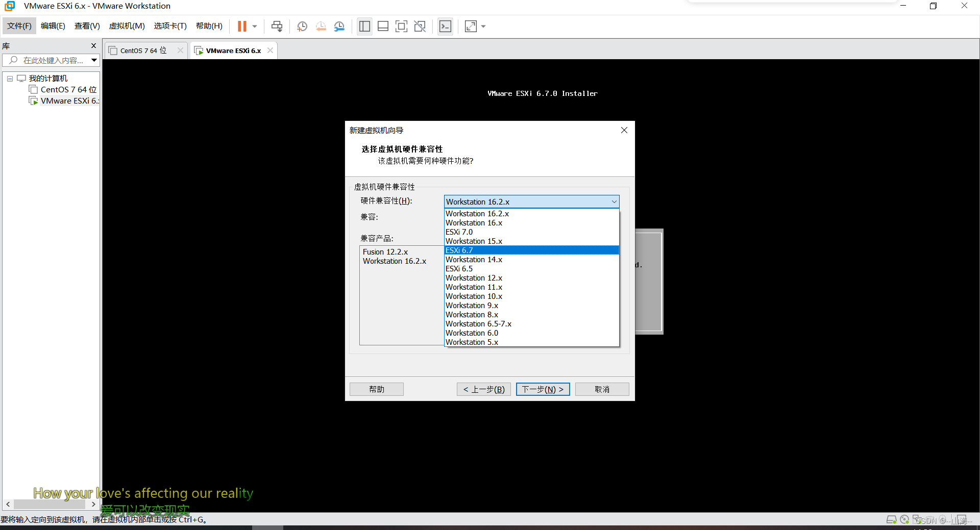Select Fusion 12.2.x in compatible products
The height and width of the screenshot is (530, 980).
click(x=385, y=251)
